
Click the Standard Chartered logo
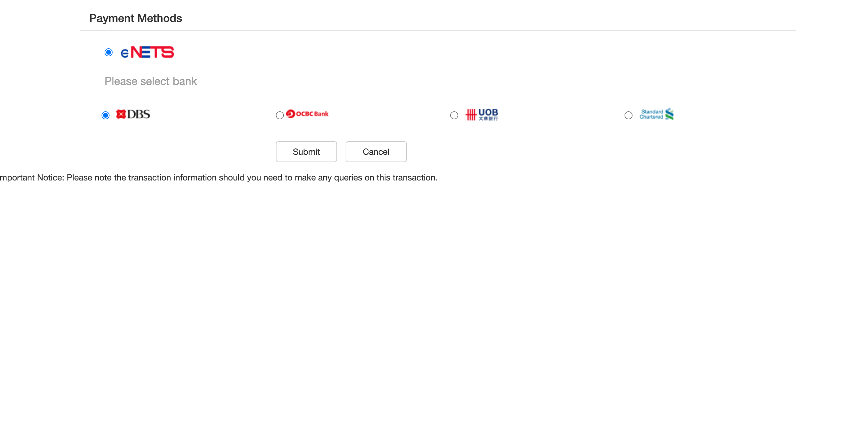pyautogui.click(x=657, y=114)
